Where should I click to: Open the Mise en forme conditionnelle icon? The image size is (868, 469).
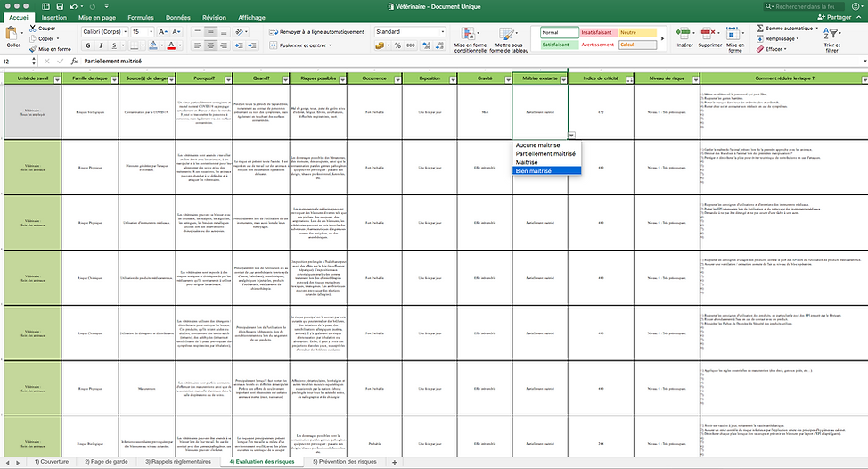[469, 35]
